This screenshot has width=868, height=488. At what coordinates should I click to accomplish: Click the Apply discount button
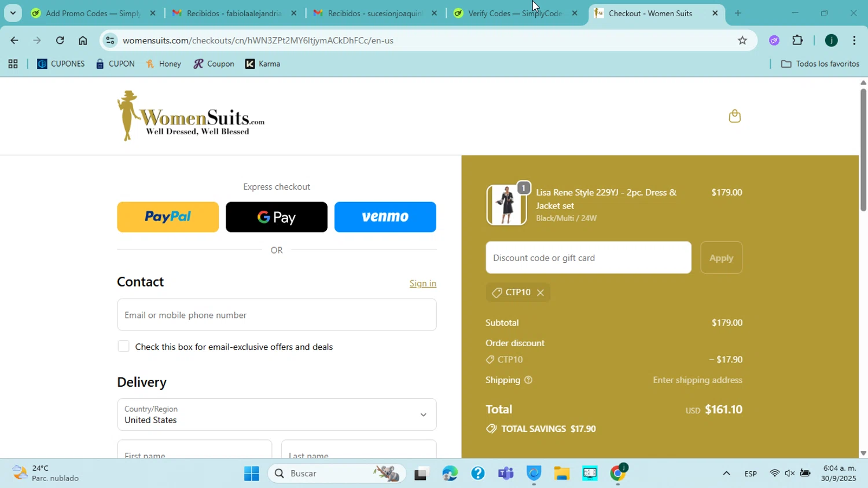coord(721,258)
